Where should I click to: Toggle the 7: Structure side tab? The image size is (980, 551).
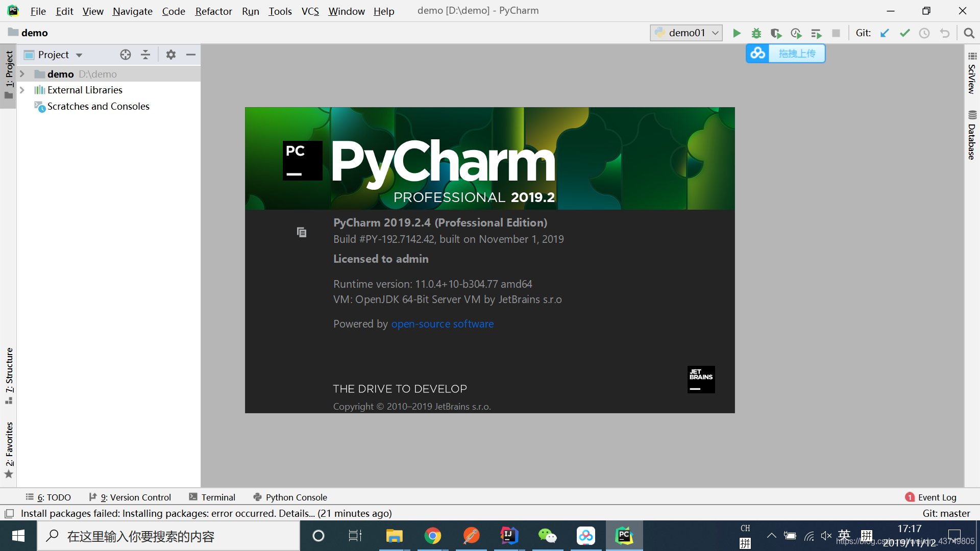9,376
